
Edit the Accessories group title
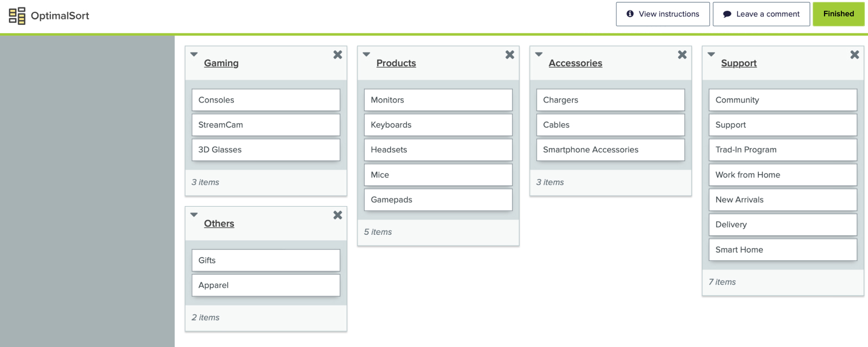(575, 63)
